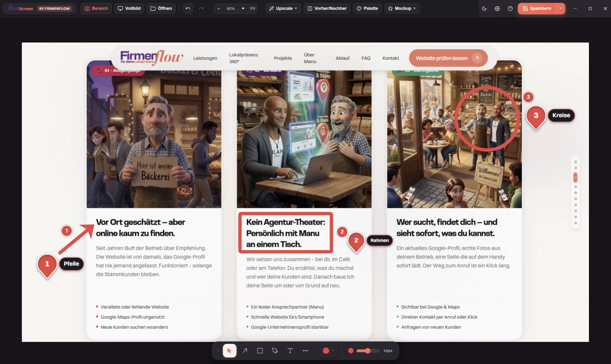Open the arrow next to Speichern

coord(560,8)
